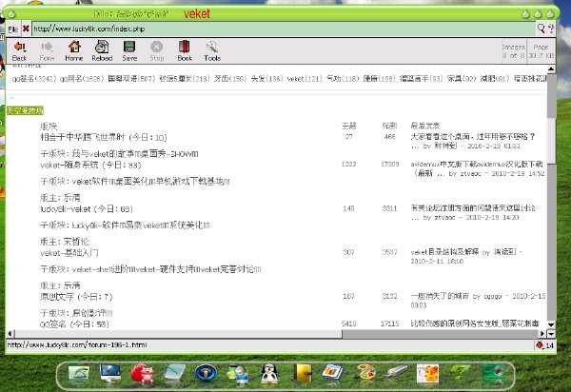The image size is (571, 392).
Task: Click the 1222 topics count
Action: tap(348, 165)
